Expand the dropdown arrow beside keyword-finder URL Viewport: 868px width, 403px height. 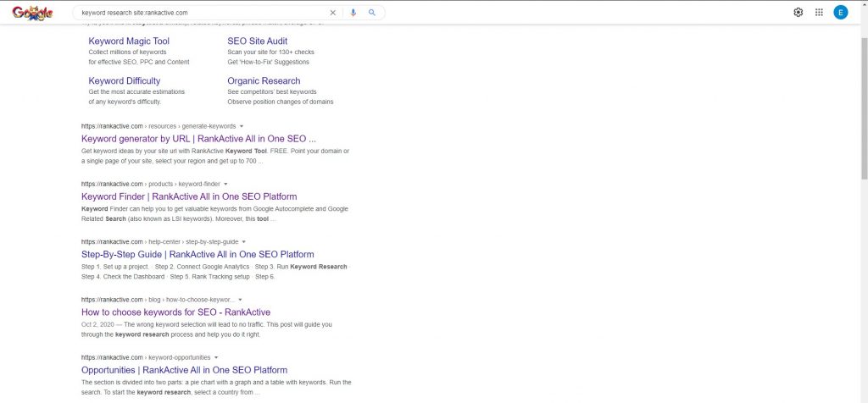point(225,184)
